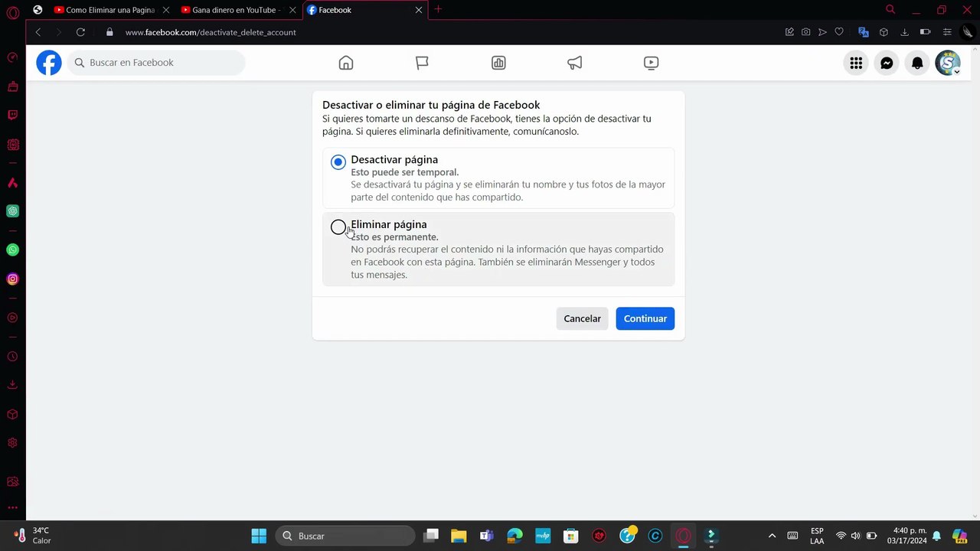Switch the ESP LAA keyboard language

817,536
